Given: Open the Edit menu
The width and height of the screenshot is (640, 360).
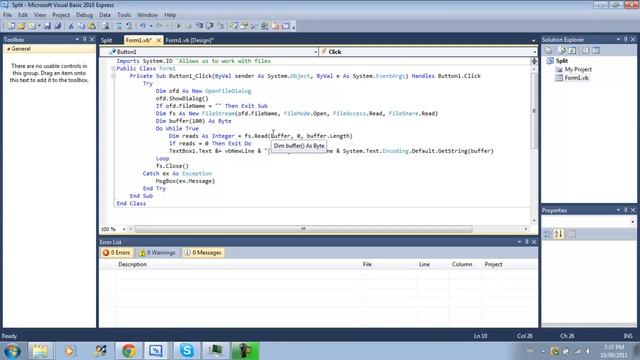Looking at the screenshot, I should 23,15.
